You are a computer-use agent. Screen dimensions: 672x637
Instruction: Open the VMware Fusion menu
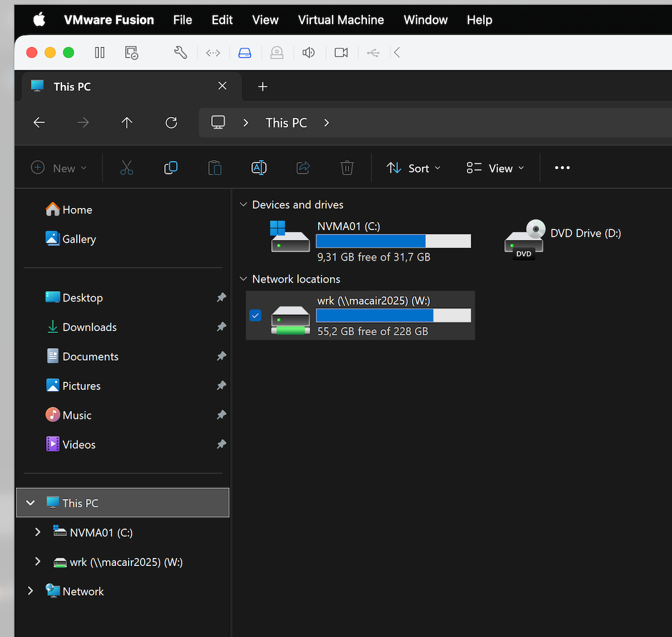109,20
